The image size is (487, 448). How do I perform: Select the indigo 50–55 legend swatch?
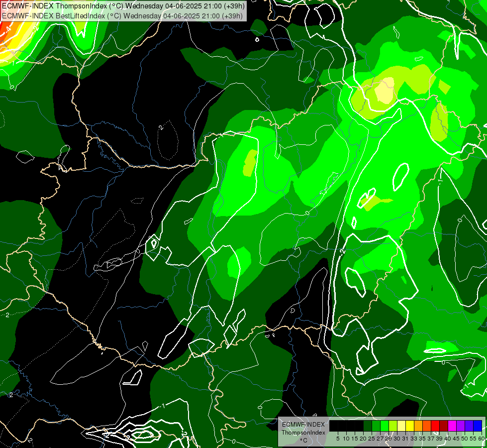tap(469, 426)
